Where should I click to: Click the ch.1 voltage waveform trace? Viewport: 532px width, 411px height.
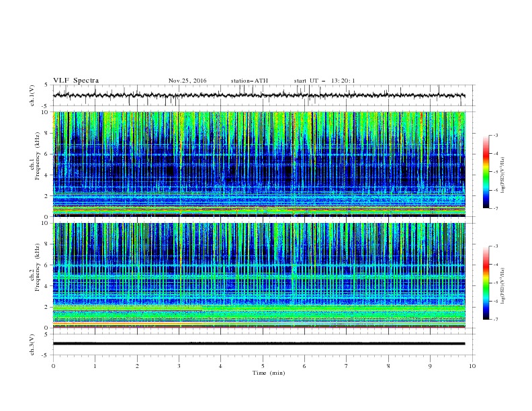click(x=259, y=95)
